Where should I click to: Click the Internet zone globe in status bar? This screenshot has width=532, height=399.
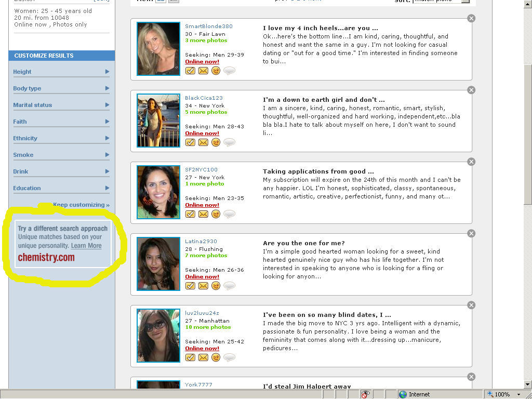click(x=403, y=394)
